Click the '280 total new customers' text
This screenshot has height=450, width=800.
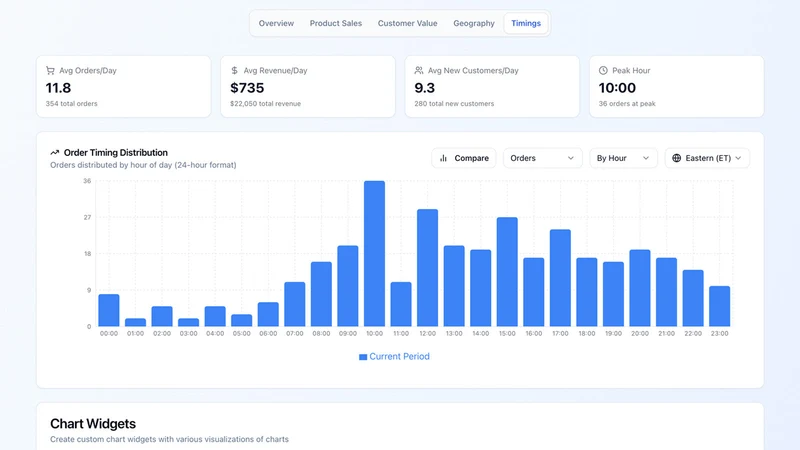pos(454,104)
